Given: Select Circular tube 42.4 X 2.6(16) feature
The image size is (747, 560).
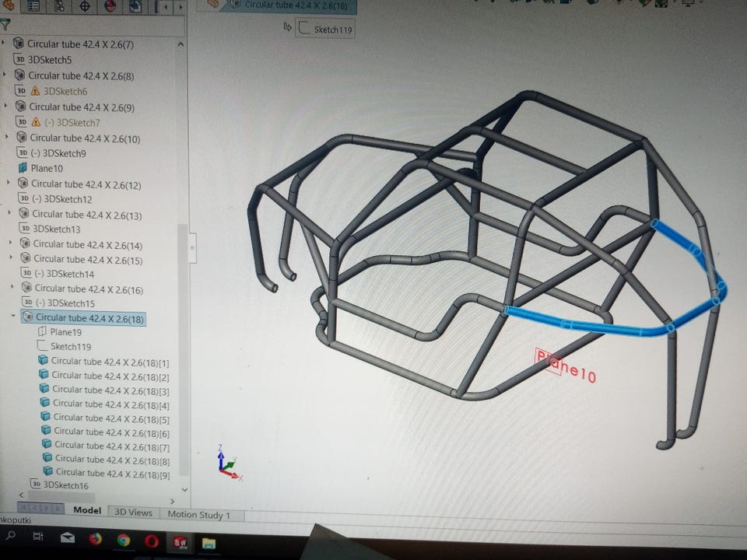Looking at the screenshot, I should (89, 289).
